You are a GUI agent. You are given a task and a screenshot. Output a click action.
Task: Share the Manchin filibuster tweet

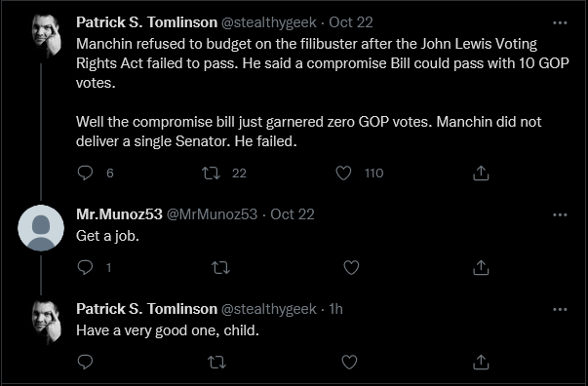481,174
